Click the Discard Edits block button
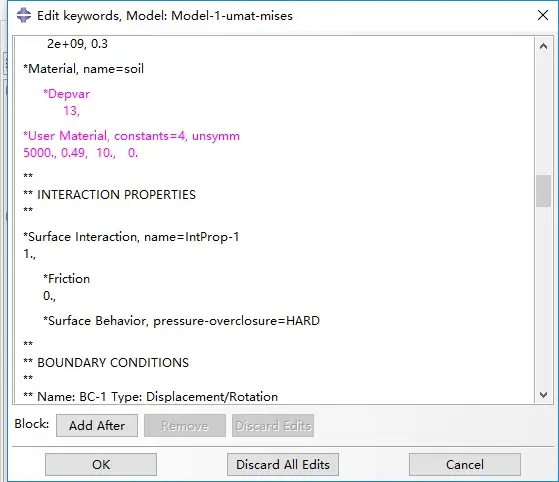This screenshot has width=559, height=482. coord(273,425)
